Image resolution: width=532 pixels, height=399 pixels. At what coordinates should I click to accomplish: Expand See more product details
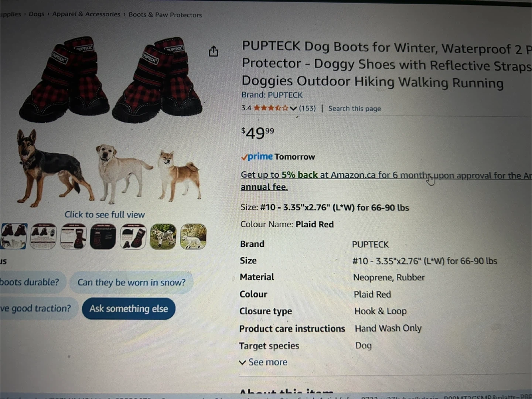(263, 362)
